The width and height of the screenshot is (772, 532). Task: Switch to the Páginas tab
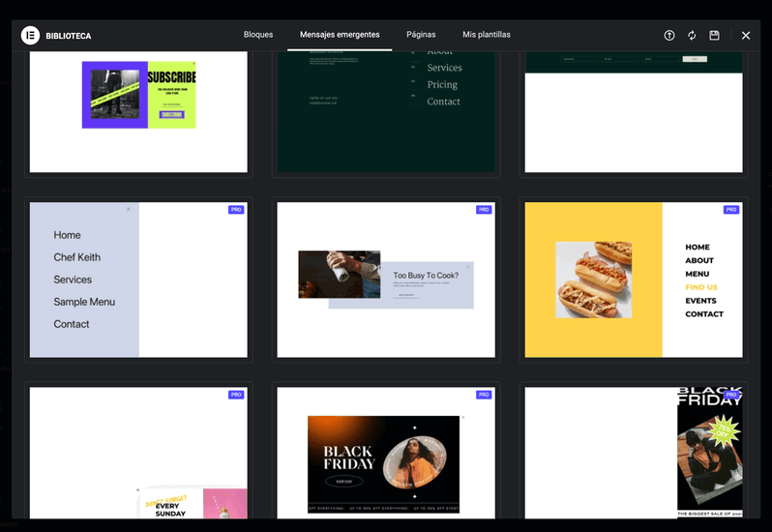tap(421, 35)
